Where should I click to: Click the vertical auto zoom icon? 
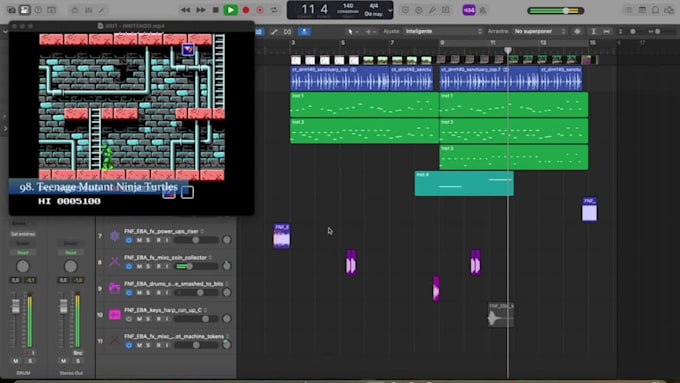pos(593,31)
